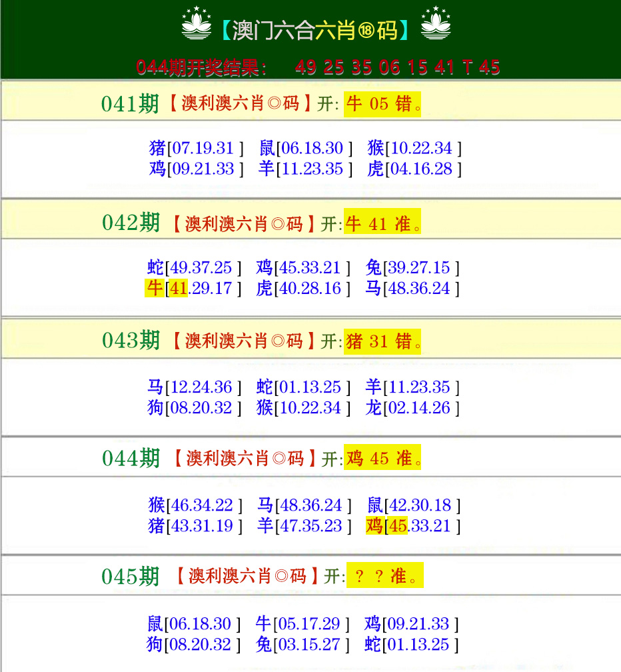
Task: Click 【澳利澳六肖◎码】 label in 042期 row
Action: click(243, 224)
